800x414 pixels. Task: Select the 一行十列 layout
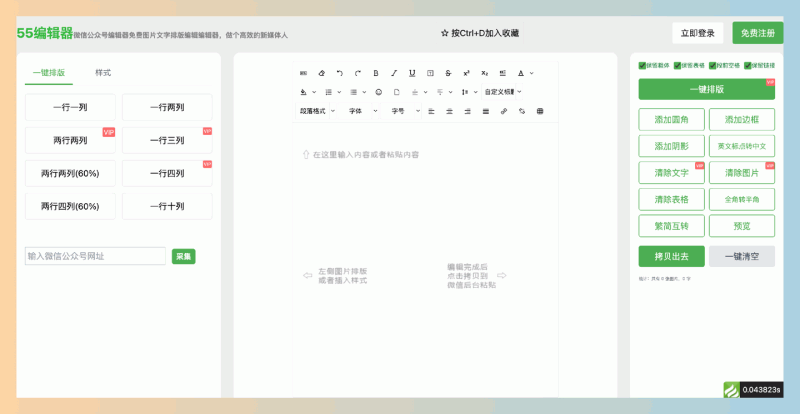167,207
